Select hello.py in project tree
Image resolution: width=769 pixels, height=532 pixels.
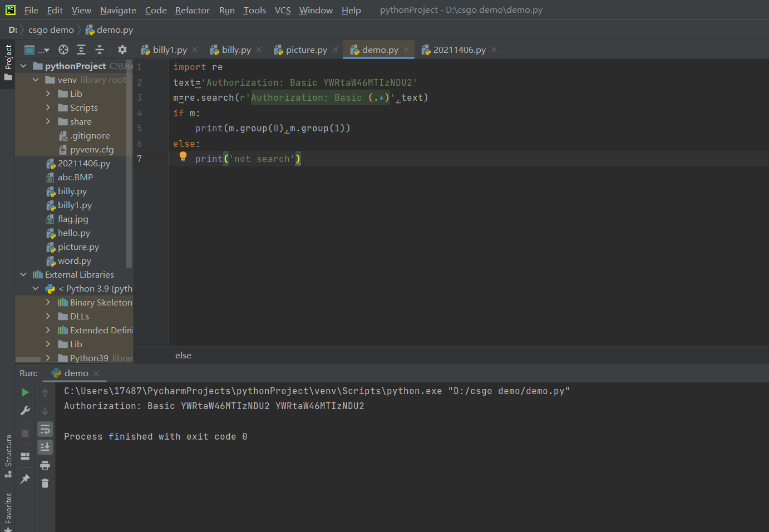click(x=68, y=233)
